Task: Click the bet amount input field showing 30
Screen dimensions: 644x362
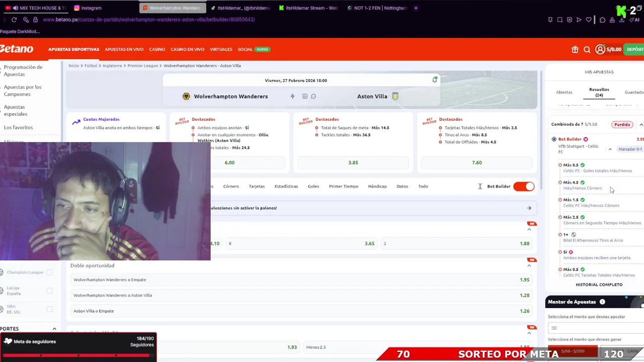Action: point(596,328)
